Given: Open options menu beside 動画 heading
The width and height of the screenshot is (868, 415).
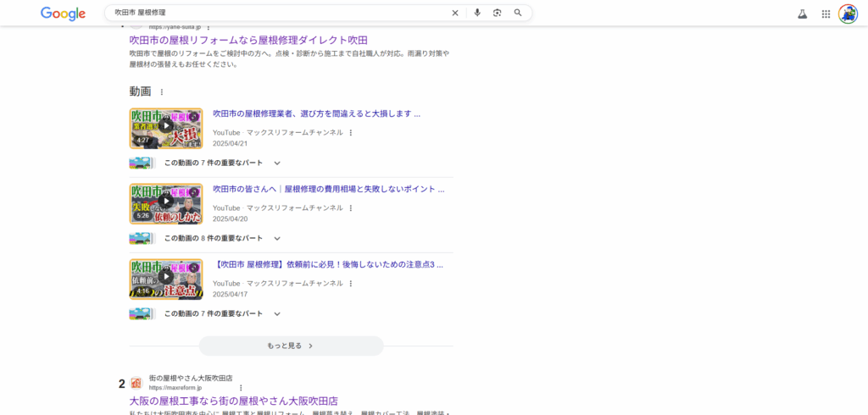Looking at the screenshot, I should pos(162,91).
